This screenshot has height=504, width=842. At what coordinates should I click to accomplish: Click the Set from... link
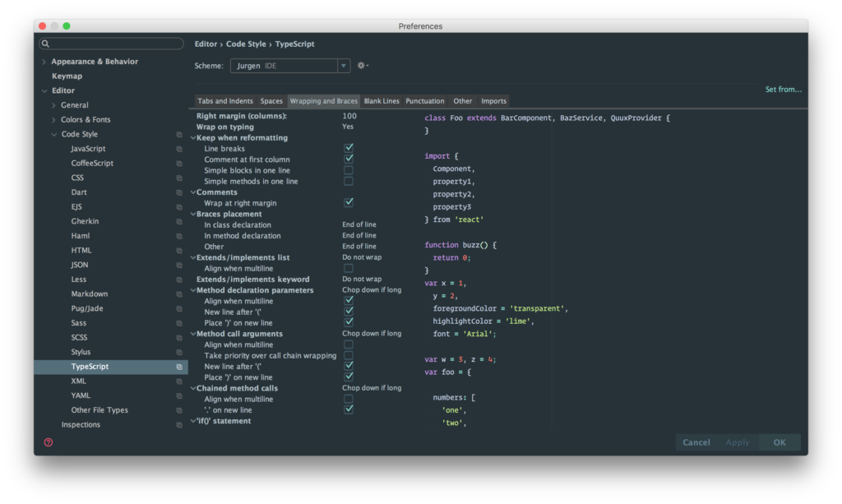pyautogui.click(x=783, y=90)
